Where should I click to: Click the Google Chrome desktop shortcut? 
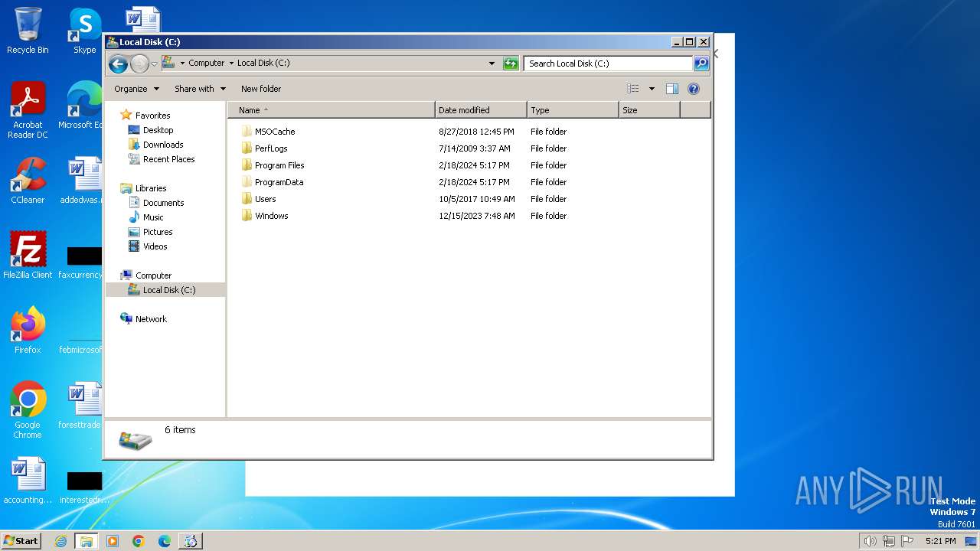pyautogui.click(x=28, y=409)
